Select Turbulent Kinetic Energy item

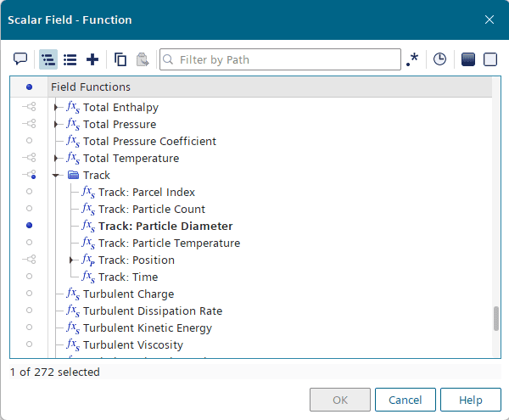coord(147,328)
